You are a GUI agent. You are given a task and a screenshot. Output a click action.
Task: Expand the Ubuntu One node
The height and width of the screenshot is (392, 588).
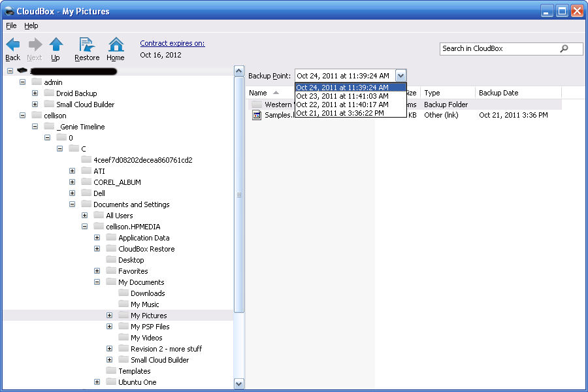[97, 382]
